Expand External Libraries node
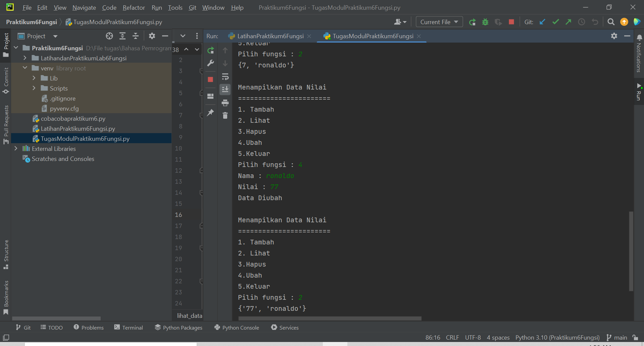Viewport: 644px width, 346px height. tap(16, 149)
